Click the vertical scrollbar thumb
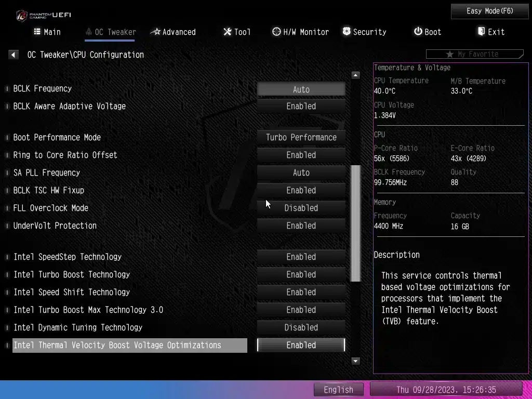The width and height of the screenshot is (532, 399). pyautogui.click(x=356, y=223)
